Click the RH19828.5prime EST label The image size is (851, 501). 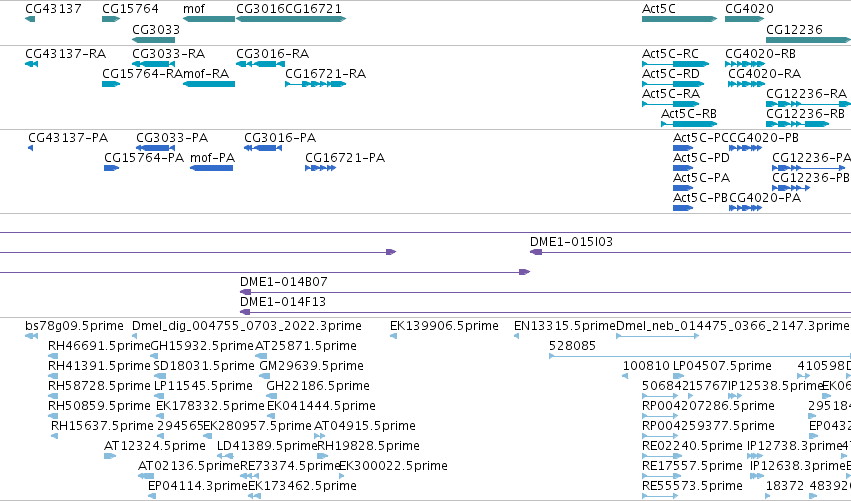(x=369, y=446)
